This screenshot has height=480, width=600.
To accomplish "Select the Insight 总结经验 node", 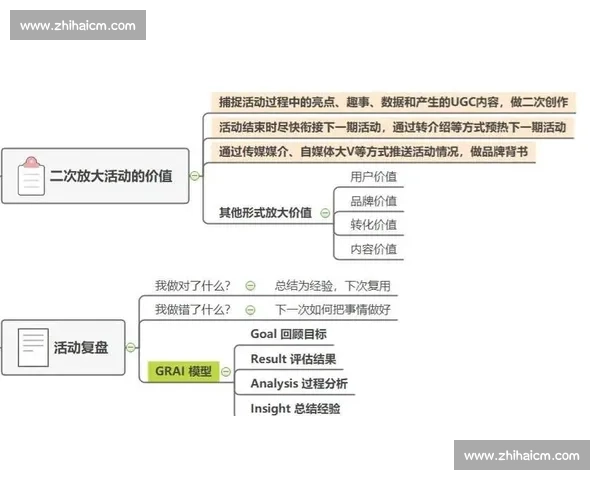I will coord(295,408).
